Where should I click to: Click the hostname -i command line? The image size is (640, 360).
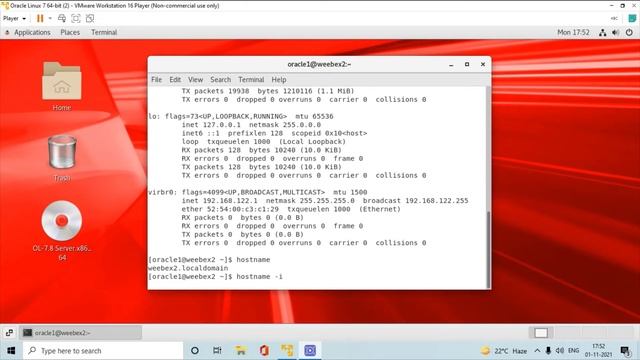pos(215,277)
